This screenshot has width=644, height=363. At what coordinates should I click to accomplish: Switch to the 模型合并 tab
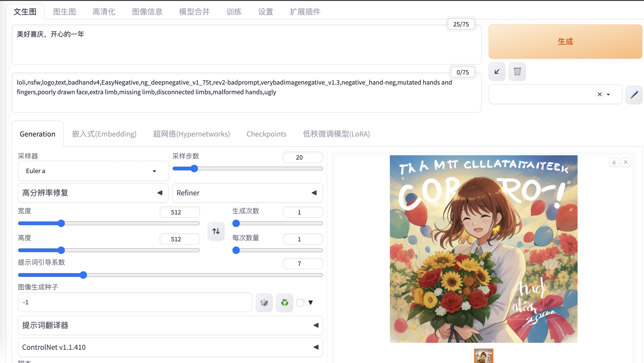(x=194, y=12)
